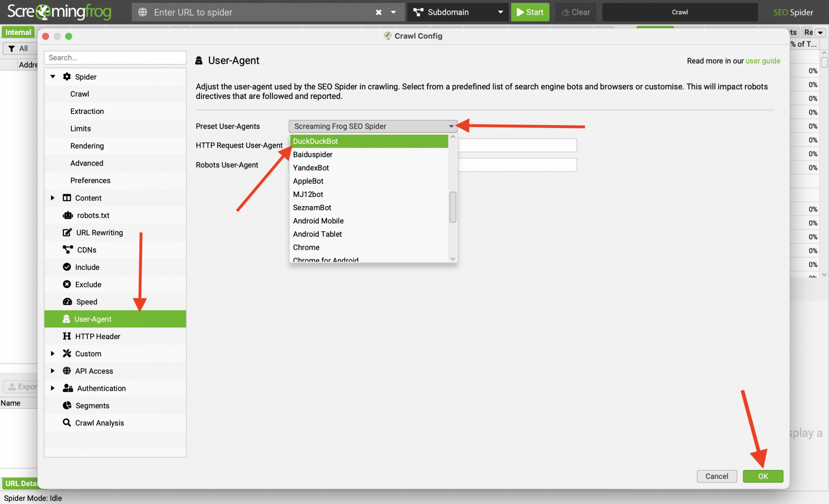Image resolution: width=829 pixels, height=504 pixels.
Task: Click the preset list scrollbar thumb
Action: pos(453,207)
